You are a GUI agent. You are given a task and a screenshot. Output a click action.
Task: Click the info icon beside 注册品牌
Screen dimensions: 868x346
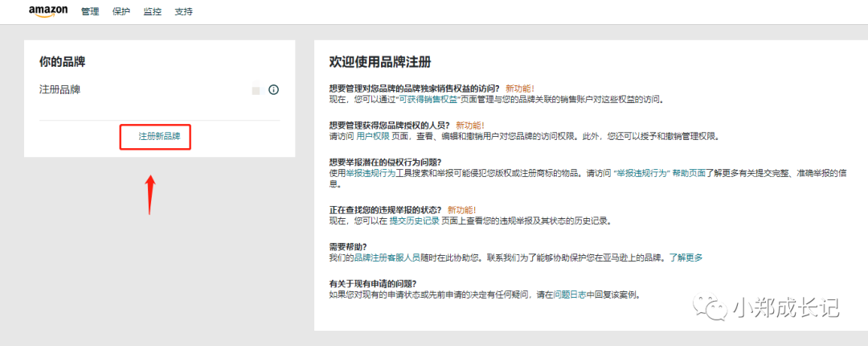tap(273, 90)
